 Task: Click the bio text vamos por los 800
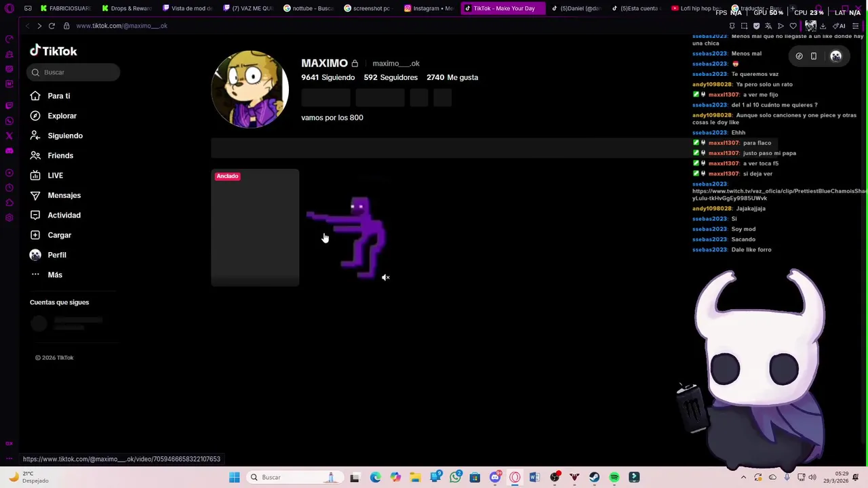pyautogui.click(x=332, y=117)
